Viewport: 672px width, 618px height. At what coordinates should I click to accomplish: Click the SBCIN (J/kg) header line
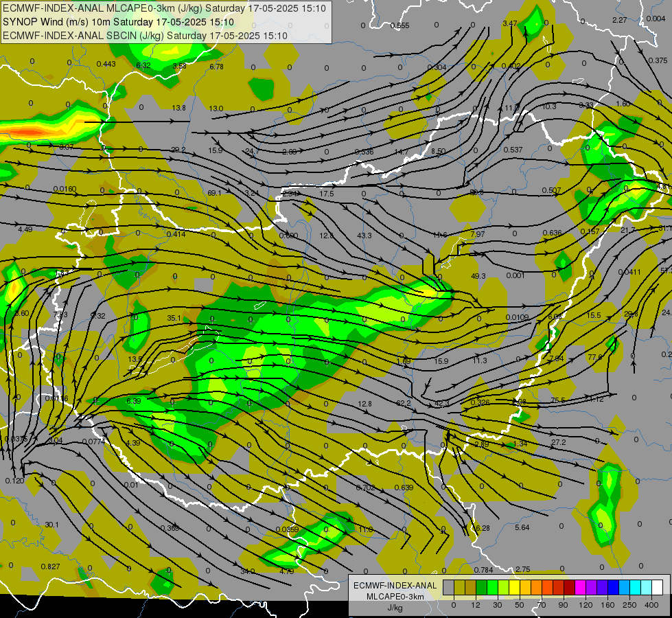coord(145,36)
